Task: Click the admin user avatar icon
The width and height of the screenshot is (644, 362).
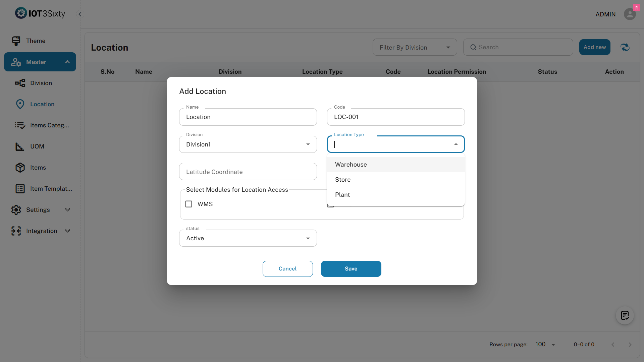Action: [630, 14]
